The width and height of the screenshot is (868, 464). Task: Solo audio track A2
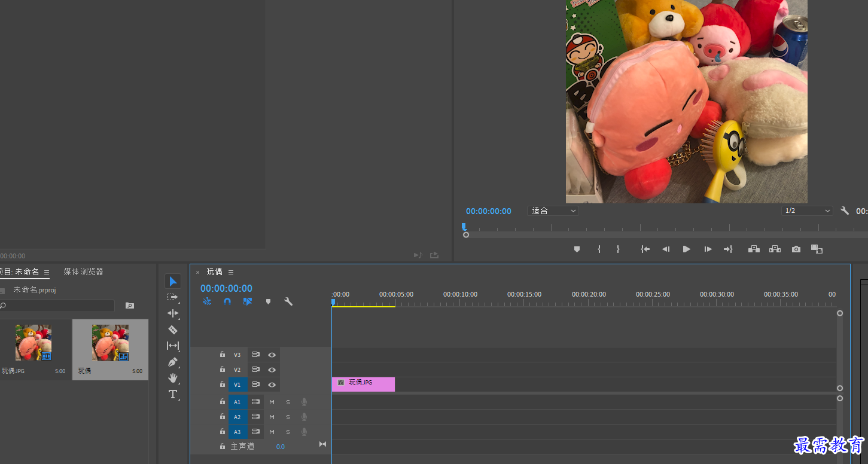coord(288,417)
